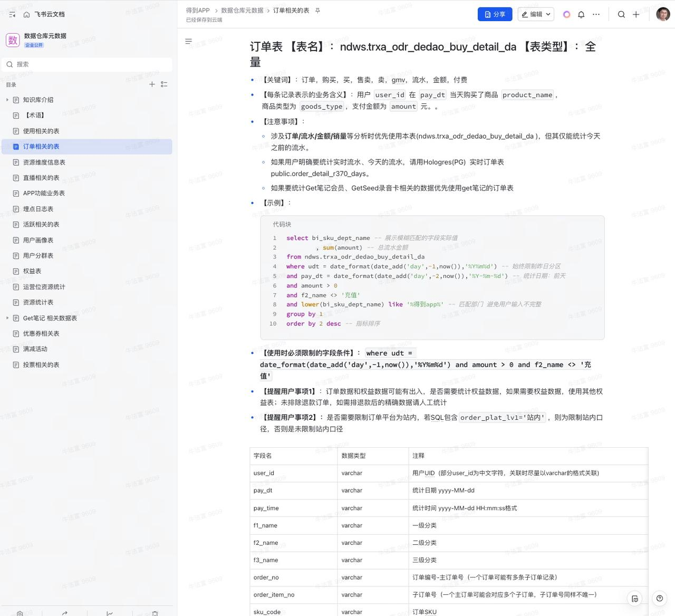The width and height of the screenshot is (675, 616).
Task: Open the AI assistant circle icon
Action: 566,14
